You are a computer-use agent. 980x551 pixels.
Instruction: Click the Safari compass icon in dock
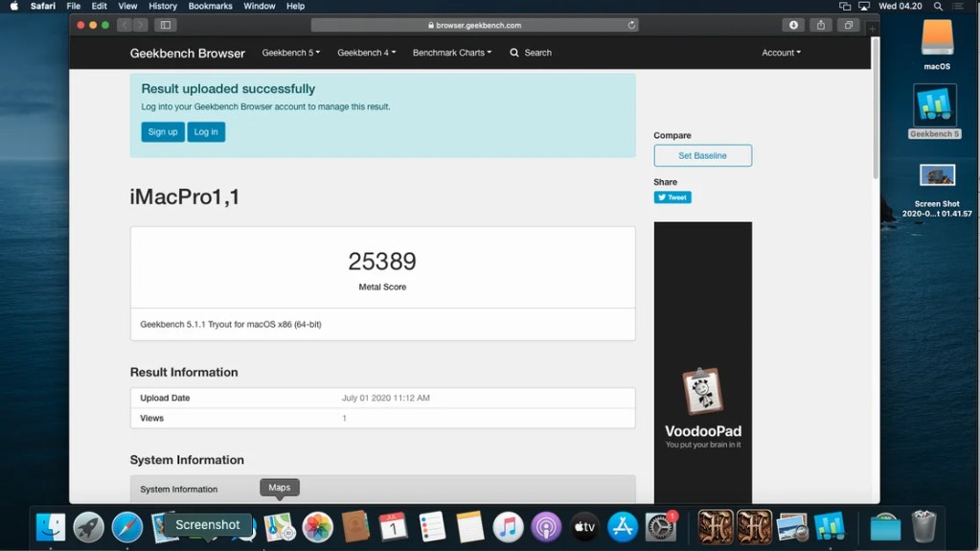(126, 527)
